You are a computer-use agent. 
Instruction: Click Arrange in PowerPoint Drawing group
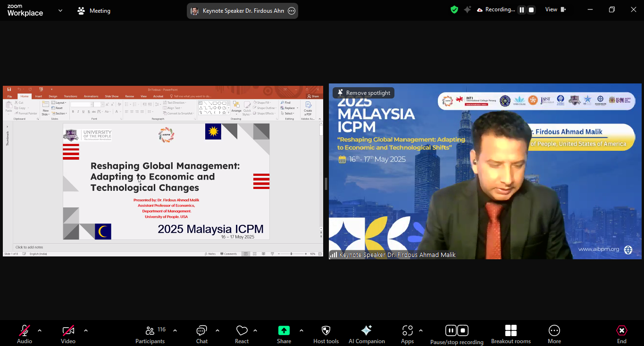[236, 108]
